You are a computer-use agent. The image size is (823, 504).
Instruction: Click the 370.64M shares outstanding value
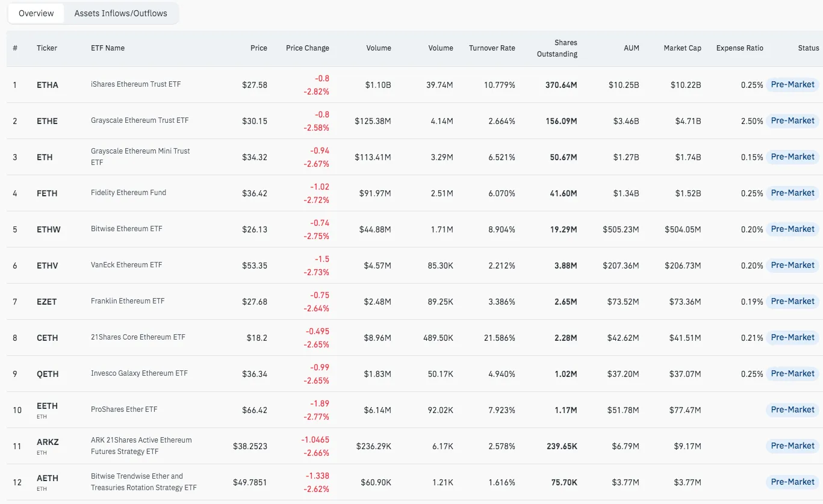[561, 85]
